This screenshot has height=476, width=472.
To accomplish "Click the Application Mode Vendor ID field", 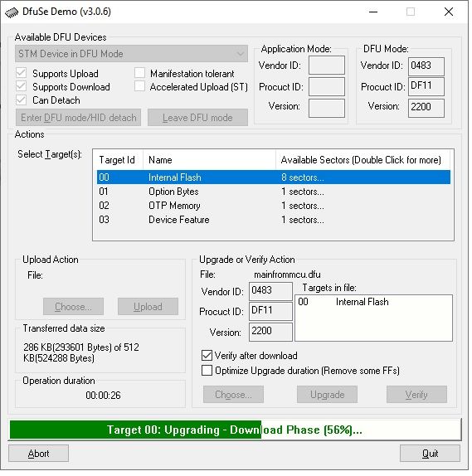I will point(327,66).
